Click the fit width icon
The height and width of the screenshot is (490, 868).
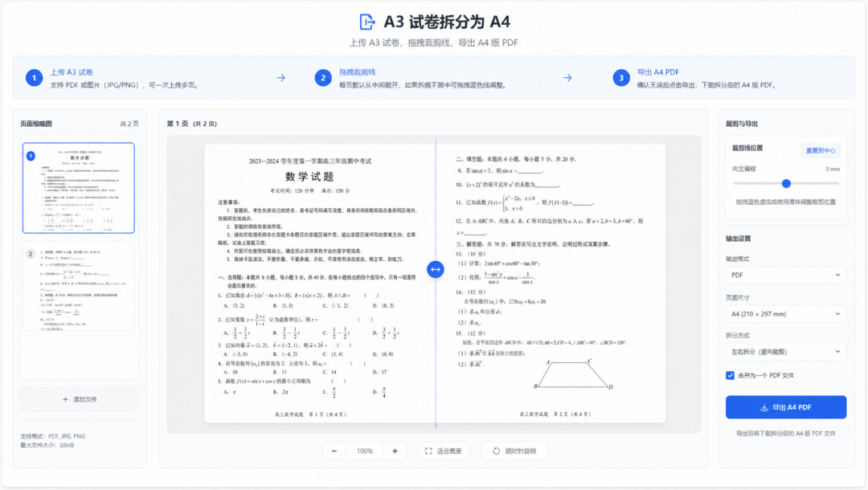(x=428, y=451)
